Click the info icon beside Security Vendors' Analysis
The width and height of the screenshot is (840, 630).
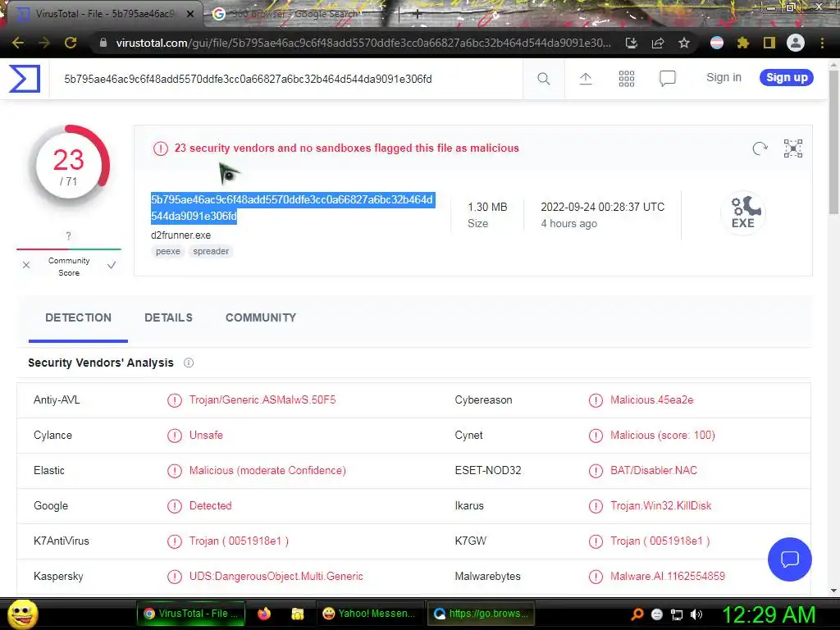click(189, 363)
